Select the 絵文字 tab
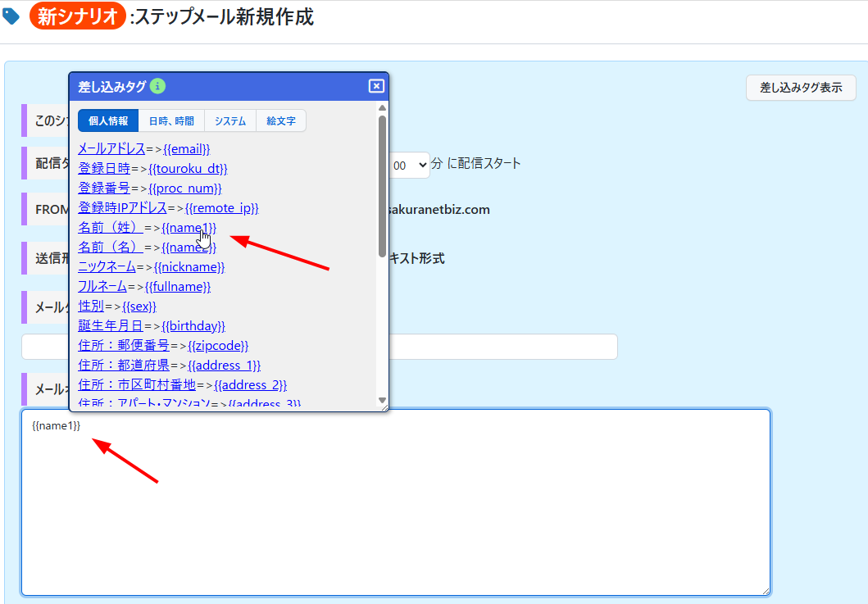This screenshot has width=868, height=604. [281, 121]
